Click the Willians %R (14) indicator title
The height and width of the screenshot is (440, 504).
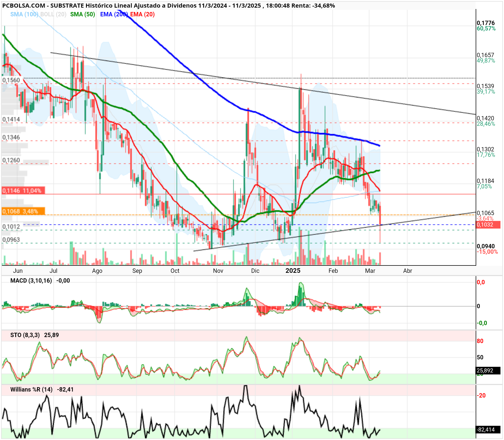coord(31,390)
